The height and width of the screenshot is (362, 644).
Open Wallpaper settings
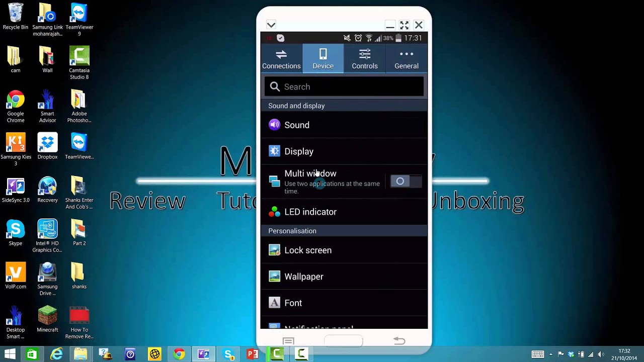[344, 277]
